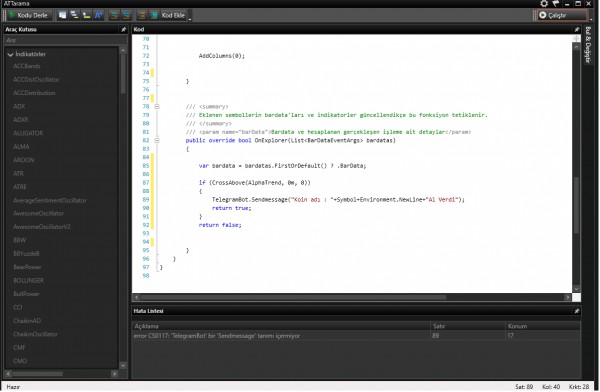
Task: Select ChaikinOscillator indicator
Action: pyautogui.click(x=35, y=334)
